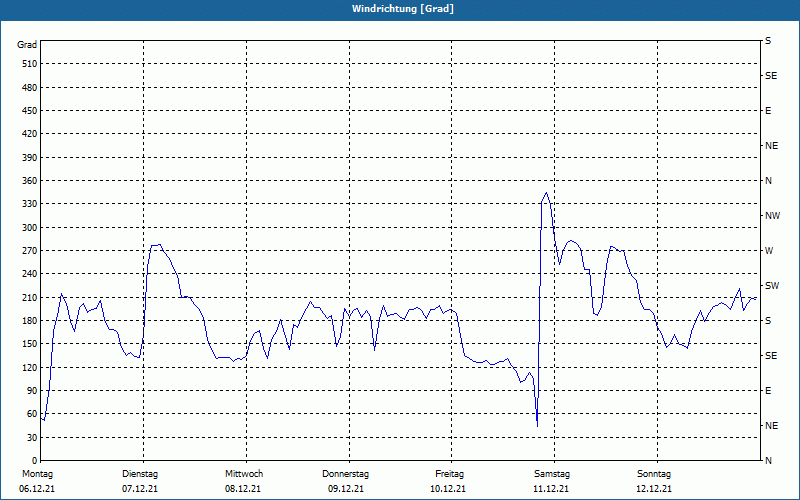Select the "30" y-axis label

pyautogui.click(x=32, y=437)
